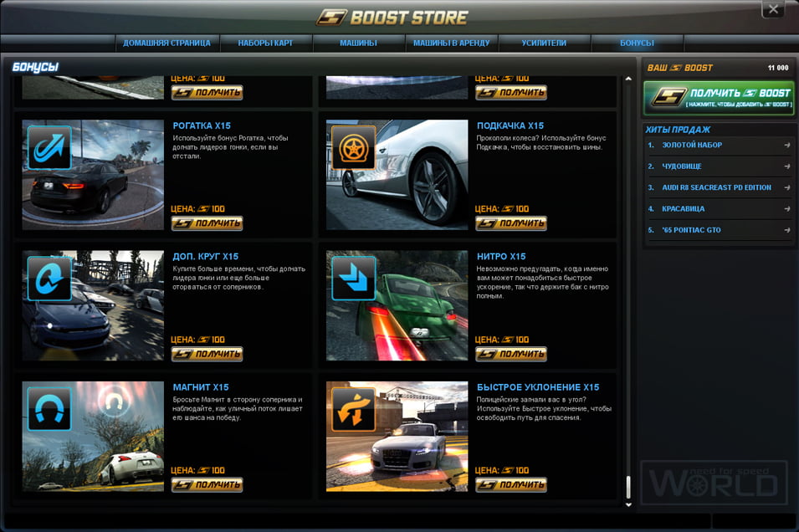799x532 pixels.
Task: Click the bonuses list scrollbar thumb
Action: [x=628, y=487]
